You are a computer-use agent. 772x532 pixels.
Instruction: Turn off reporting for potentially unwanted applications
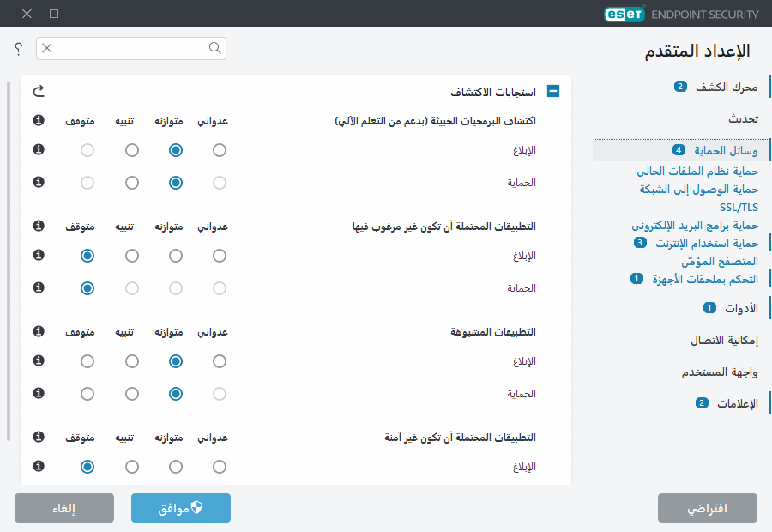(87, 255)
